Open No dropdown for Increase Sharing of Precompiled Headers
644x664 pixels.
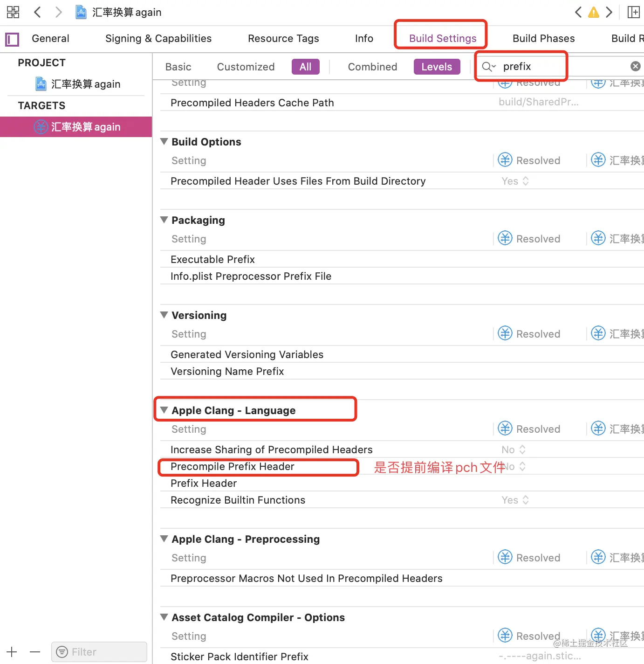click(x=514, y=450)
